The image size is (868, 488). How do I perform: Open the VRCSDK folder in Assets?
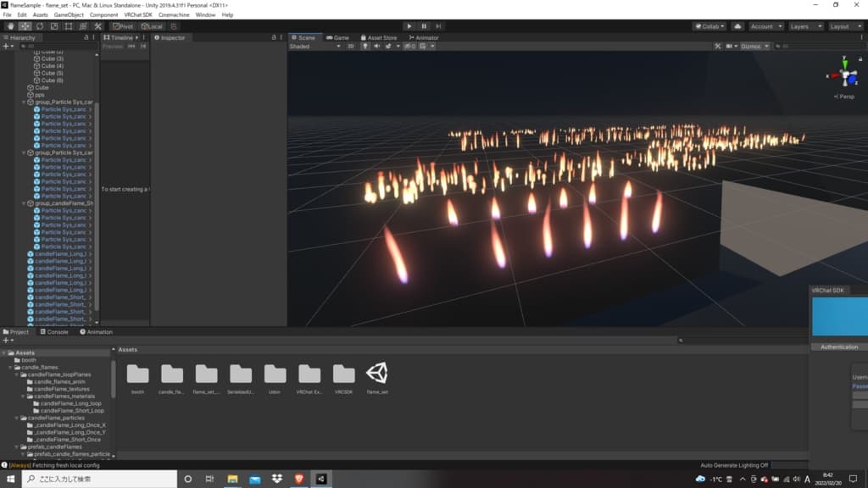(x=343, y=374)
